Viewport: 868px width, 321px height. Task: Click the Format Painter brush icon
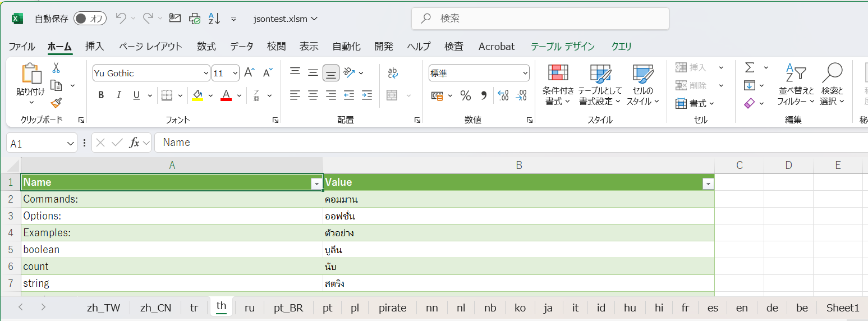coord(56,103)
